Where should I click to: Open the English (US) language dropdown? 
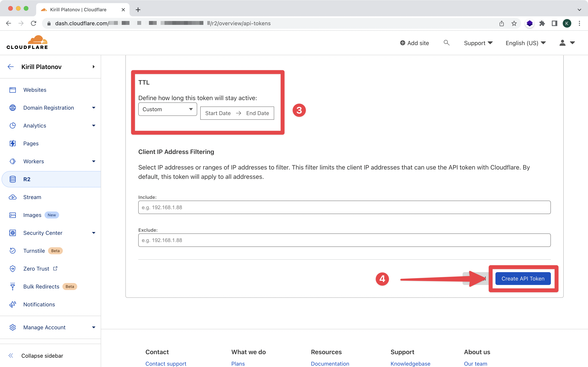tap(526, 43)
